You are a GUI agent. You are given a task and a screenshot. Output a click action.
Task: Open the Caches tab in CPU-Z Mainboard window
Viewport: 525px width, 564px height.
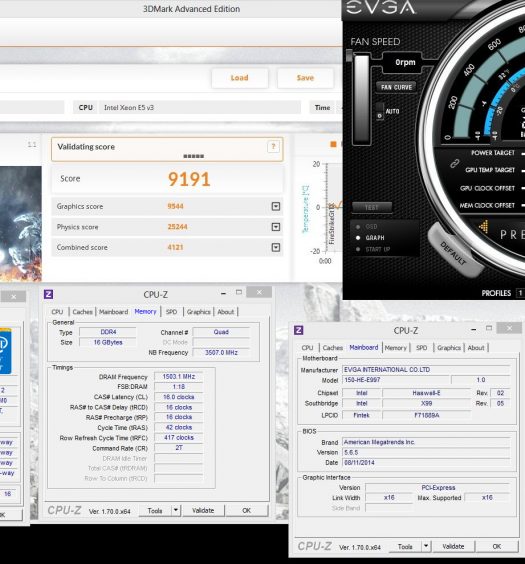[333, 348]
